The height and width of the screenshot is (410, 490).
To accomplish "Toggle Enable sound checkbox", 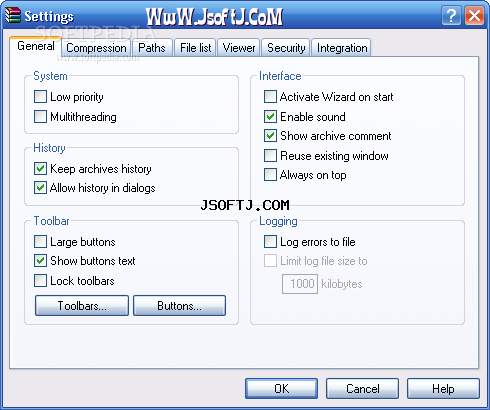I will click(270, 117).
